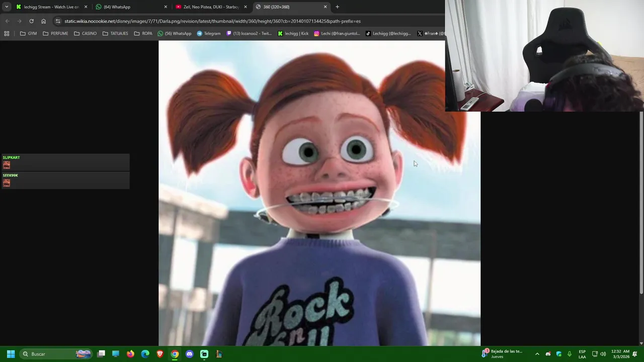Select the SLIPKART overlay entry

point(65,162)
